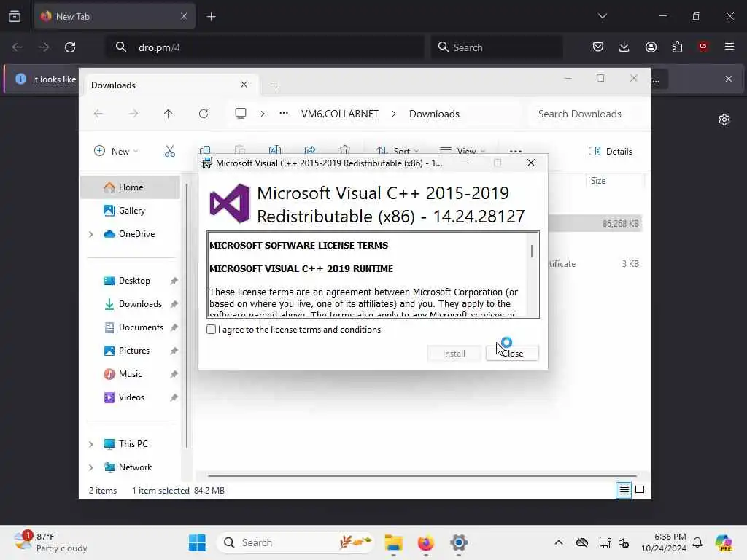Viewport: 747px width, 560px height.
Task: Click the browser Reload button
Action: [x=70, y=47]
